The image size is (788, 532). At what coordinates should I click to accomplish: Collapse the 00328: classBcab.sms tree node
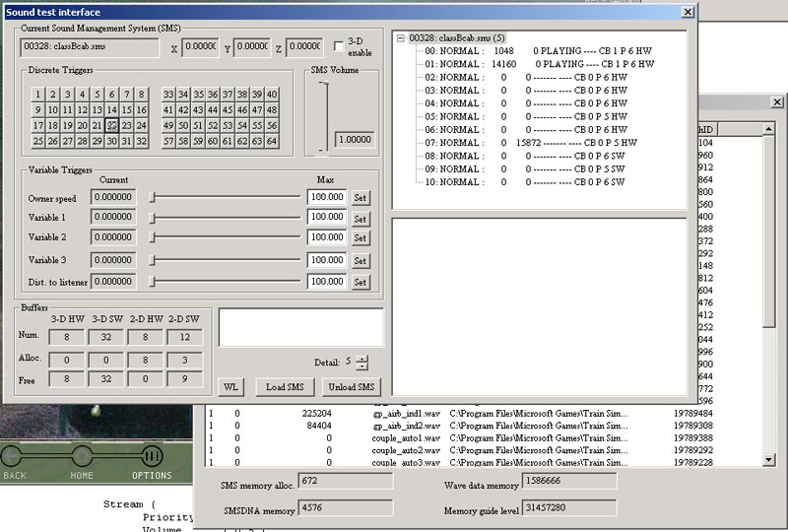pos(401,38)
